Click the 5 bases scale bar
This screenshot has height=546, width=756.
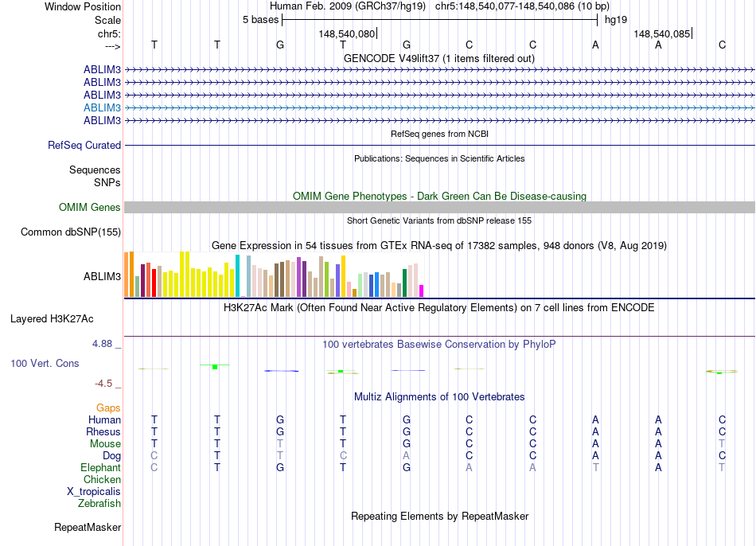point(439,20)
